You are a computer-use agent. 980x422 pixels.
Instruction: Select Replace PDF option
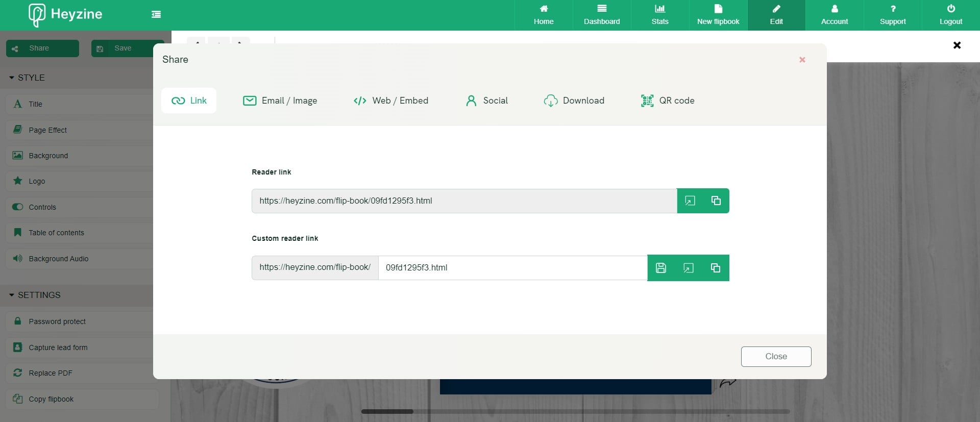click(79, 373)
